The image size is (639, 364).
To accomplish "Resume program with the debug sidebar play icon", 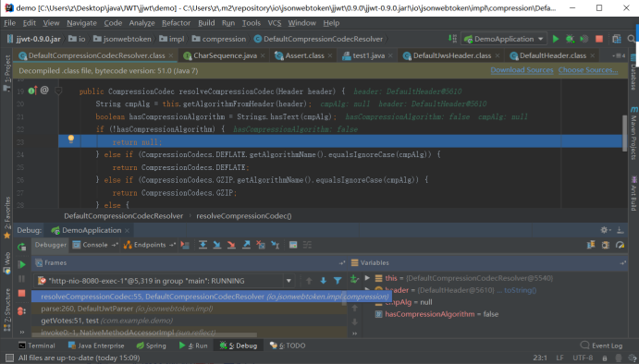I will (22, 264).
